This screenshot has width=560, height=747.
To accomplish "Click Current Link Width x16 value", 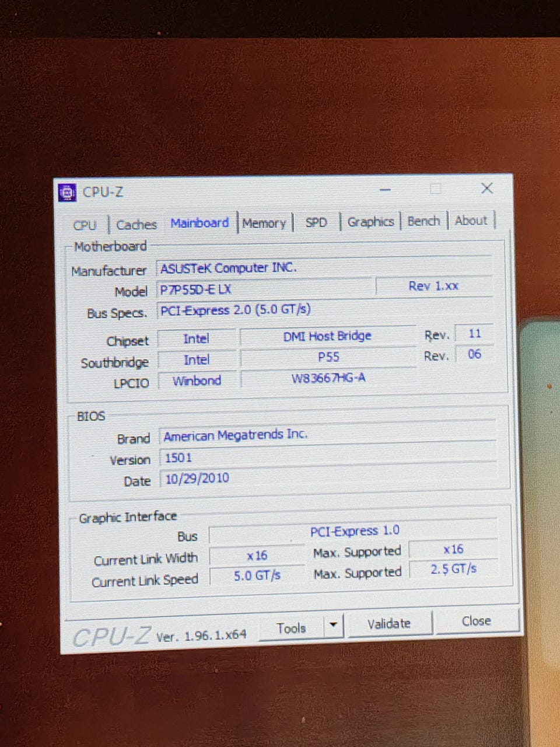I will point(257,556).
